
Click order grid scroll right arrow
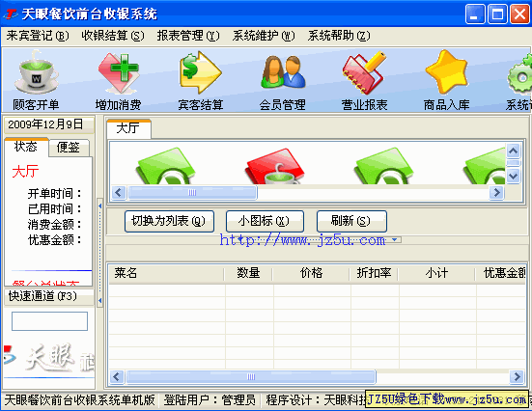(517, 376)
